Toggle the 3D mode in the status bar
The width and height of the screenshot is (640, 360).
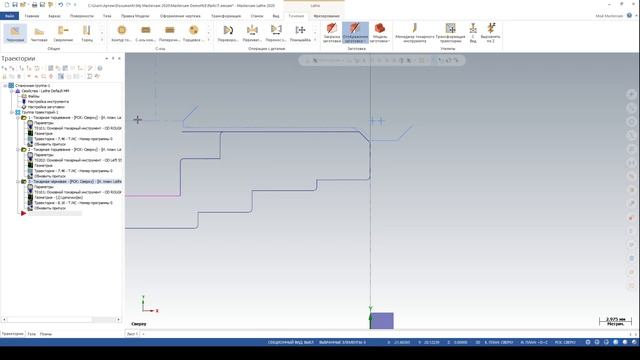pos(478,342)
